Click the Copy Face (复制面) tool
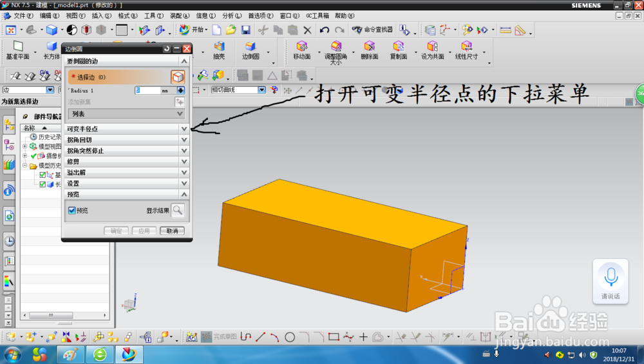The width and height of the screenshot is (644, 364). click(399, 50)
